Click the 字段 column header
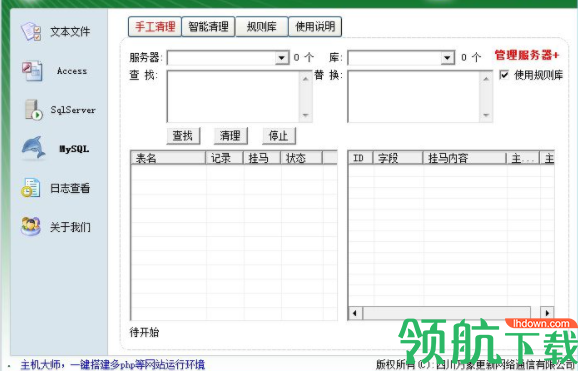The image size is (578, 371). [398, 158]
